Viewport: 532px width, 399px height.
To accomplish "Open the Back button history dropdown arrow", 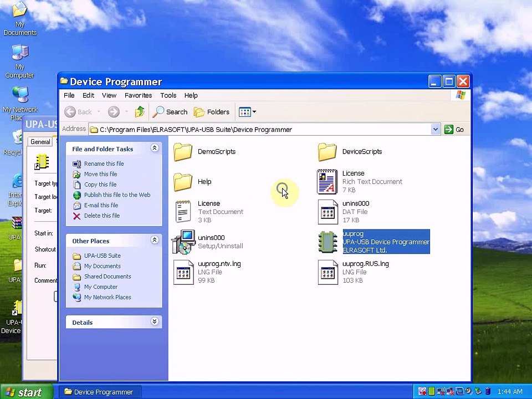I will pos(99,111).
